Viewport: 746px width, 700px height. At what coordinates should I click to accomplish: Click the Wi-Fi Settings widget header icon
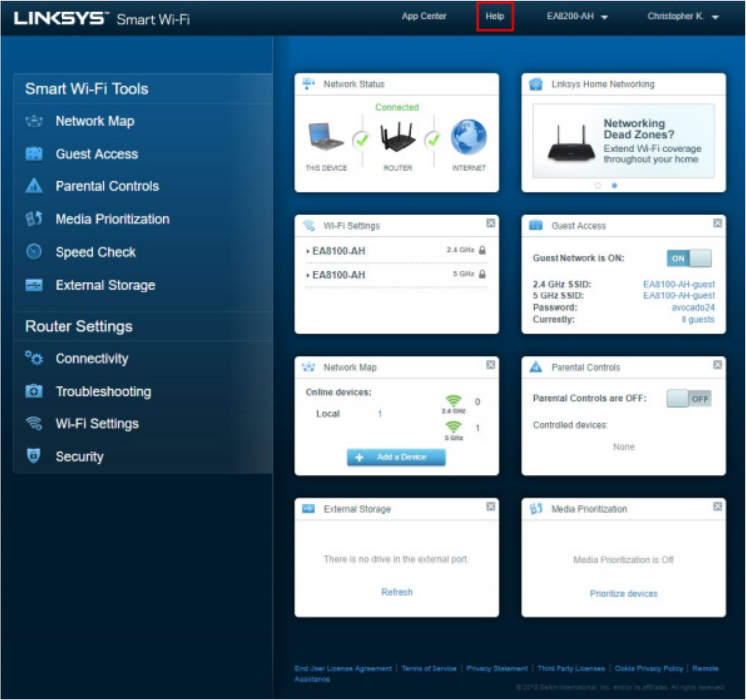click(309, 225)
